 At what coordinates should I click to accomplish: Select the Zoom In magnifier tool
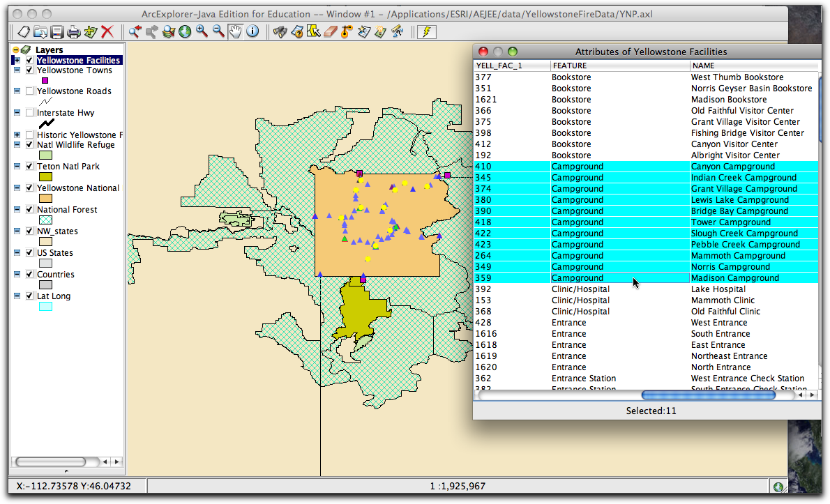[202, 31]
